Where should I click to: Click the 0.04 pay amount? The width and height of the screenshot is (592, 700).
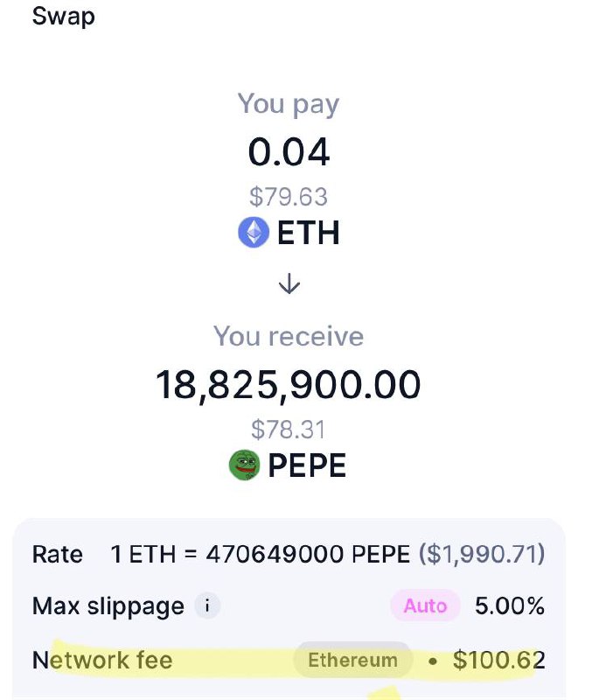click(289, 152)
